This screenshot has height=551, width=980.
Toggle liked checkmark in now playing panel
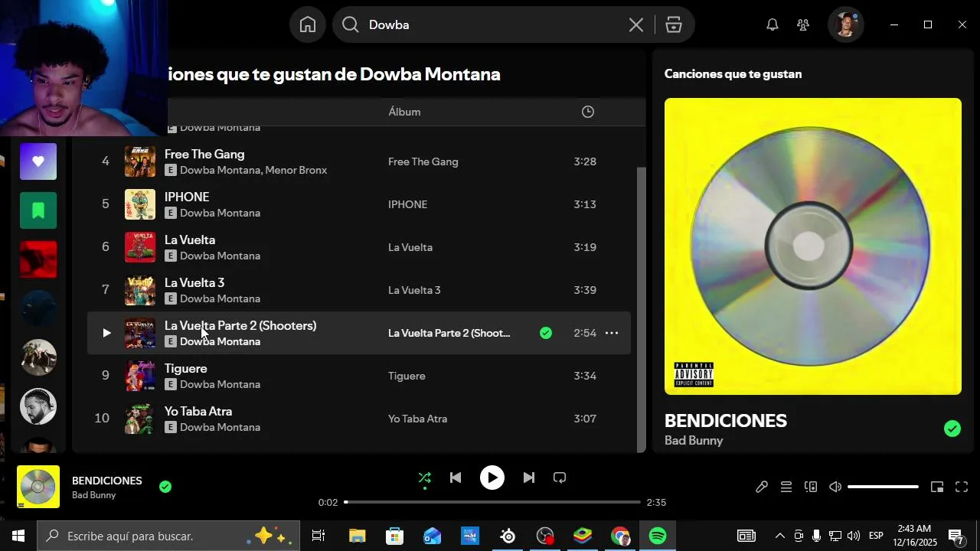click(952, 429)
